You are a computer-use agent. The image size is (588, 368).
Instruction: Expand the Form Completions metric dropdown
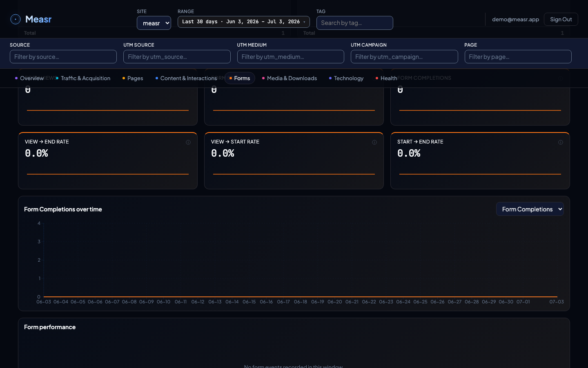tap(530, 209)
